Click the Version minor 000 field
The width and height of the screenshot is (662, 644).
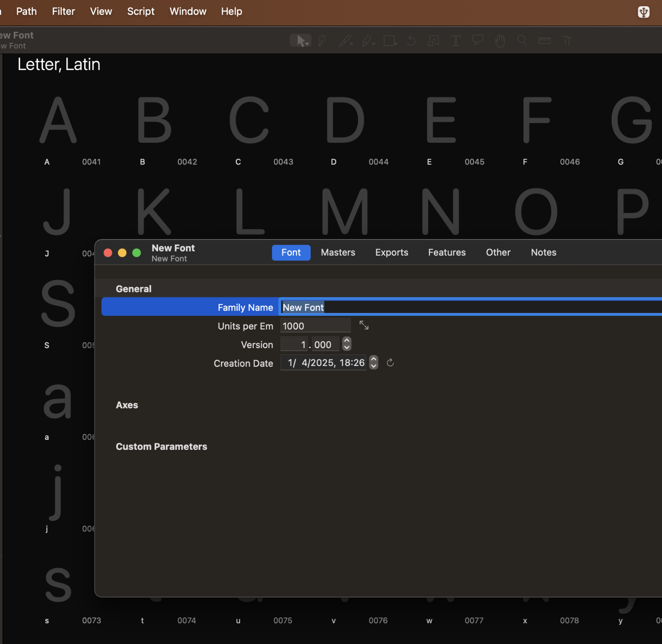point(325,344)
